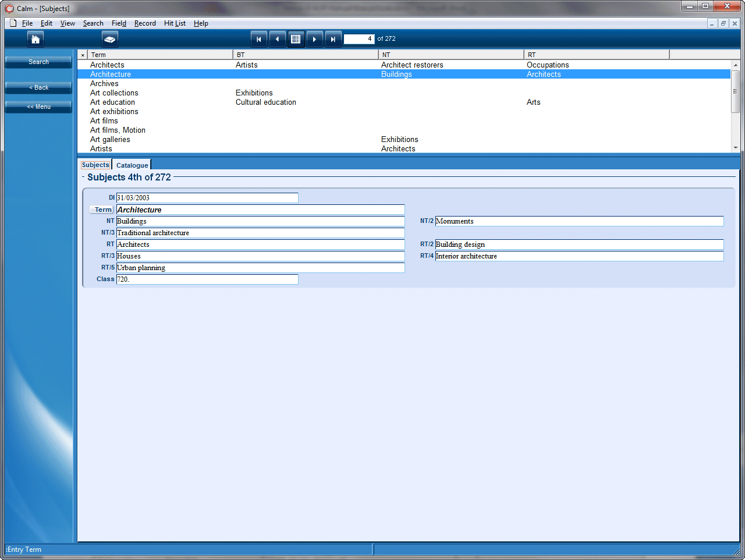
Task: Click the hit list scrollbar down arrow
Action: pyautogui.click(x=735, y=147)
